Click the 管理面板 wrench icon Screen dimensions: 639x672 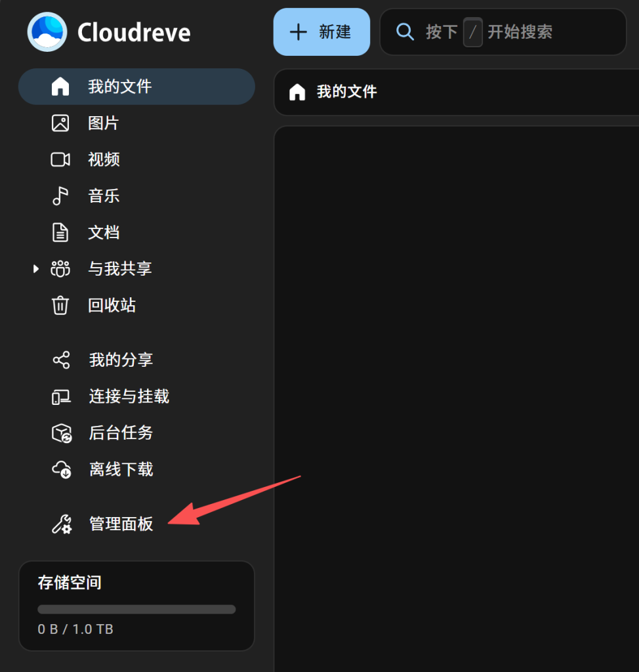click(x=62, y=524)
